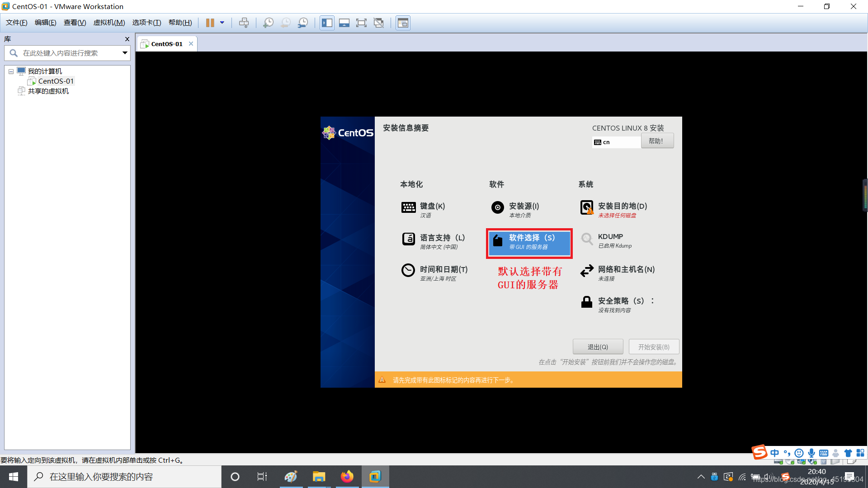Open the 编辑(E) menu
This screenshot has width=868, height=488.
[45, 23]
